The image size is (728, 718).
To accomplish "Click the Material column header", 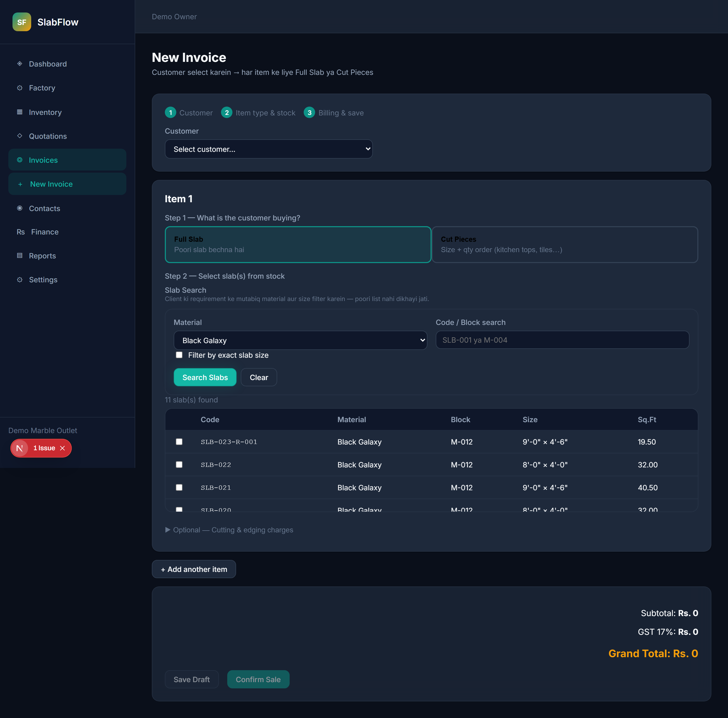I will 352,420.
